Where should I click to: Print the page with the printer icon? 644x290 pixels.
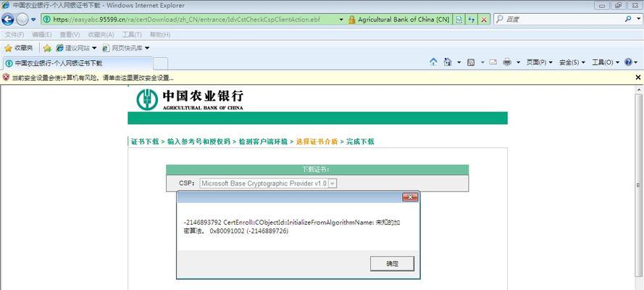pyautogui.click(x=507, y=62)
